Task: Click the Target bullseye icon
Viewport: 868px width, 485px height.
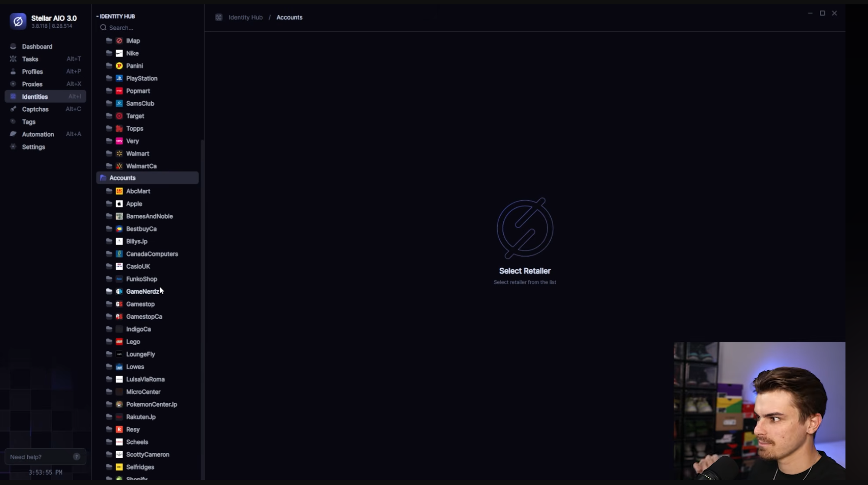Action: pyautogui.click(x=119, y=116)
